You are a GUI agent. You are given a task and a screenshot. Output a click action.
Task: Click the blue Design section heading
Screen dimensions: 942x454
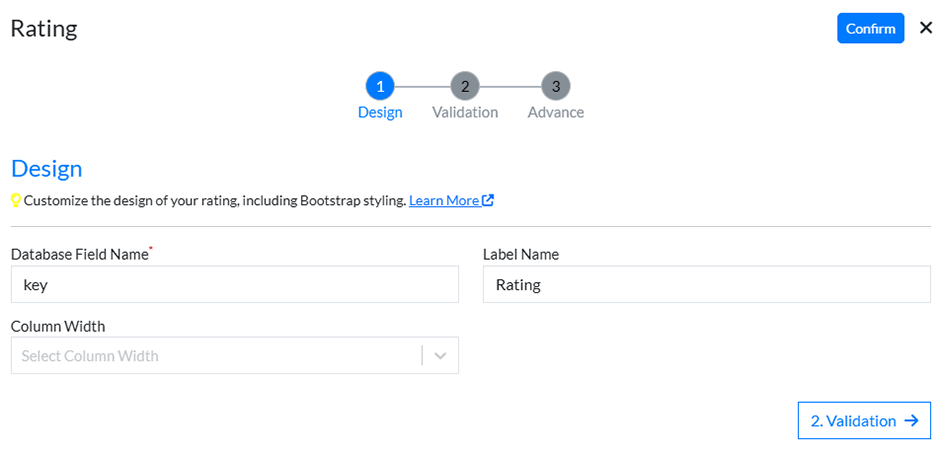pos(46,168)
